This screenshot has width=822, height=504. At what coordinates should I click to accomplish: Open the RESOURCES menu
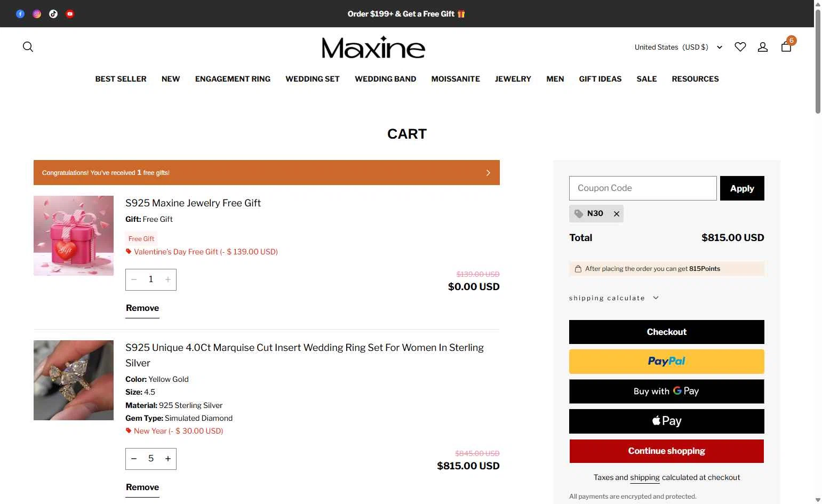coord(695,79)
